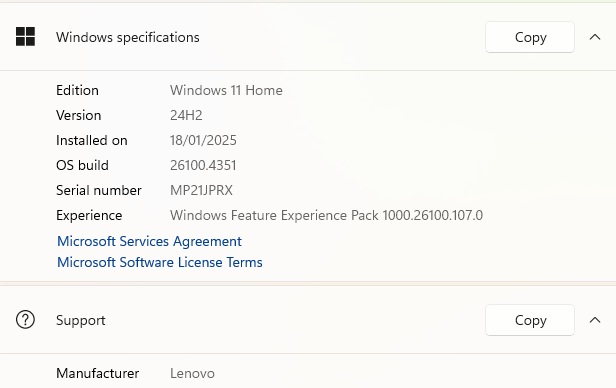Copy the Support information
This screenshot has height=388, width=616.
[x=530, y=320]
